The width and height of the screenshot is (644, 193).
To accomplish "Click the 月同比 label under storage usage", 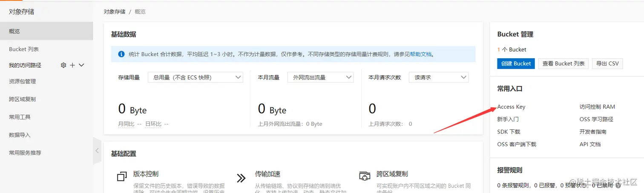I will [126, 124].
